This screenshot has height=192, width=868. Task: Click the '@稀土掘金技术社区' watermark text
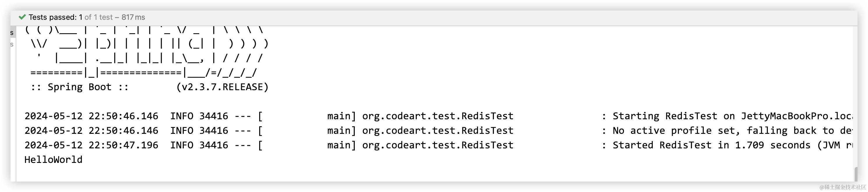[x=842, y=187]
